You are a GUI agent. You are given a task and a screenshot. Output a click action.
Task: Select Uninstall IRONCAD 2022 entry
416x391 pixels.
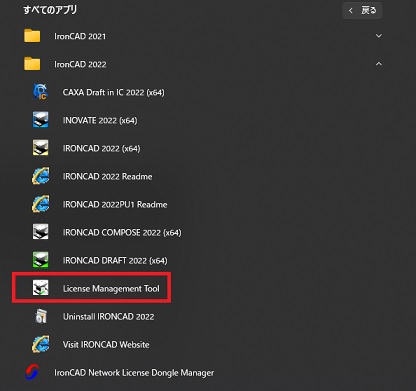click(108, 316)
